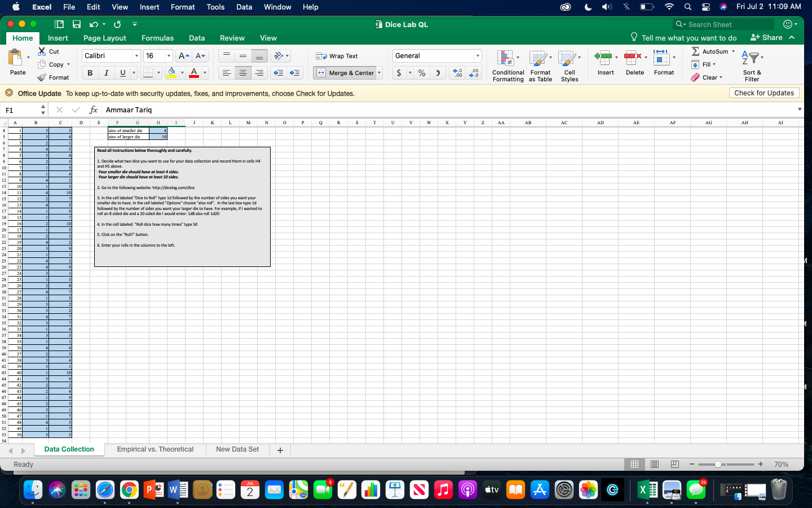The height and width of the screenshot is (508, 812).
Task: Expand the fill color dropdown arrow
Action: pos(182,73)
